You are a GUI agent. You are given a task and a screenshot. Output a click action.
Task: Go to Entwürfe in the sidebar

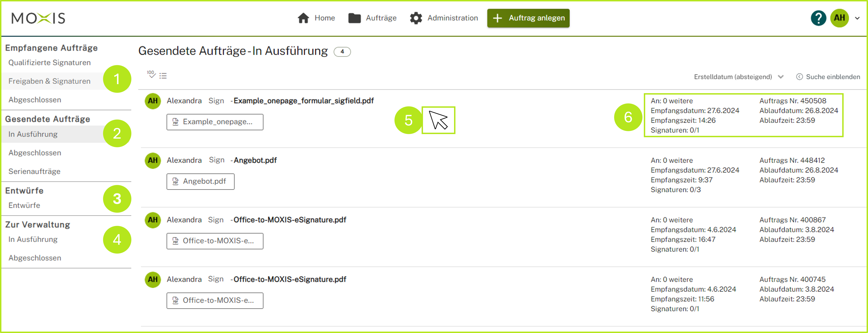click(24, 205)
